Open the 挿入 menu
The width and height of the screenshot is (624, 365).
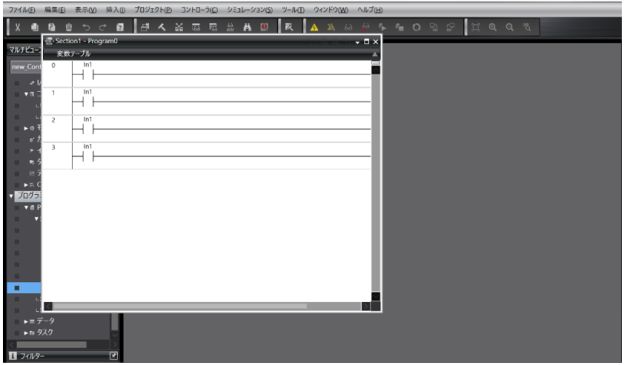coord(115,10)
